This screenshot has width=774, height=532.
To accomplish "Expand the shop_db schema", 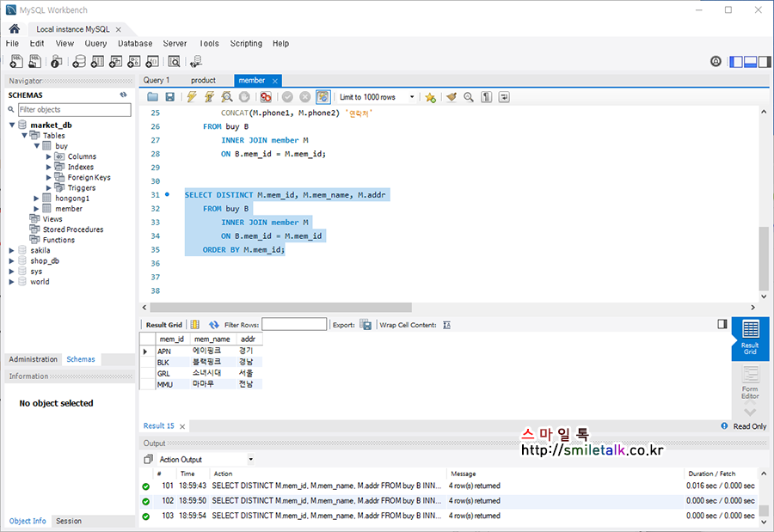I will pyautogui.click(x=11, y=260).
